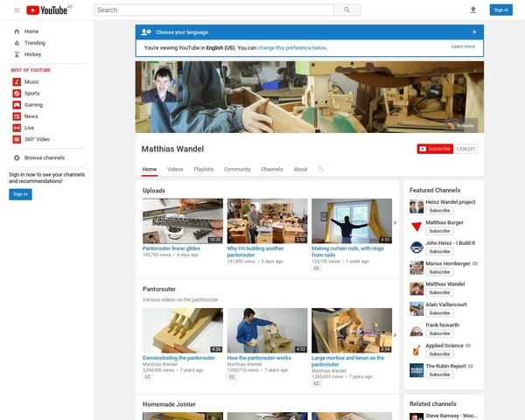Click the blue Sign in button top right
Viewport: 525px width, 420px height.
pos(500,10)
